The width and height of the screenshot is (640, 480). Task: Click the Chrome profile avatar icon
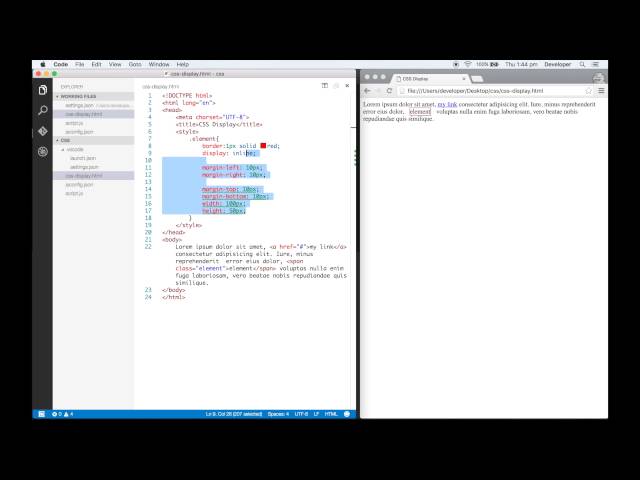coord(598,78)
